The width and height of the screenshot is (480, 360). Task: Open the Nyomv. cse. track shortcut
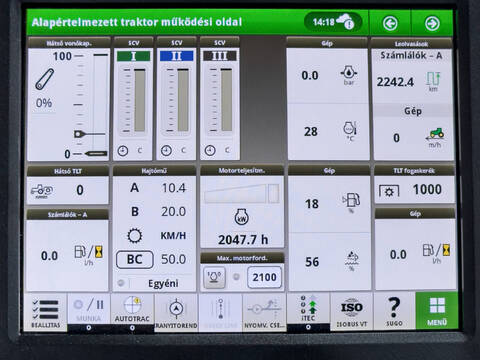click(265, 312)
